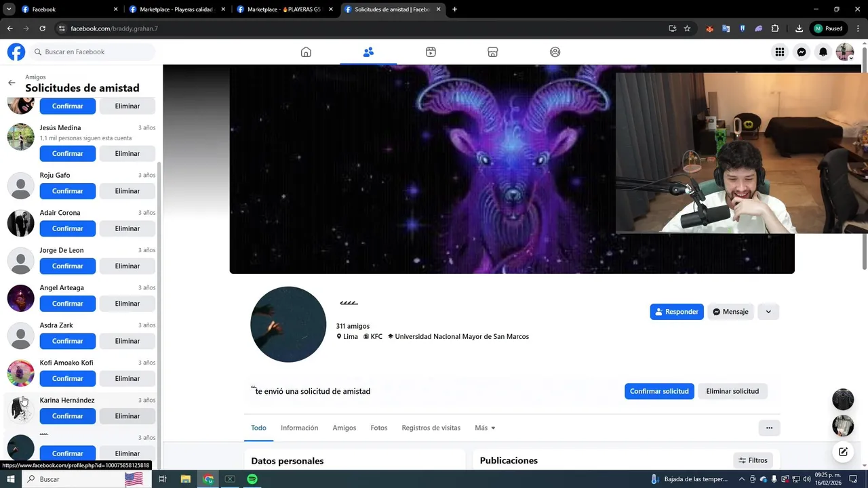Click the Responder button

pyautogui.click(x=677, y=312)
